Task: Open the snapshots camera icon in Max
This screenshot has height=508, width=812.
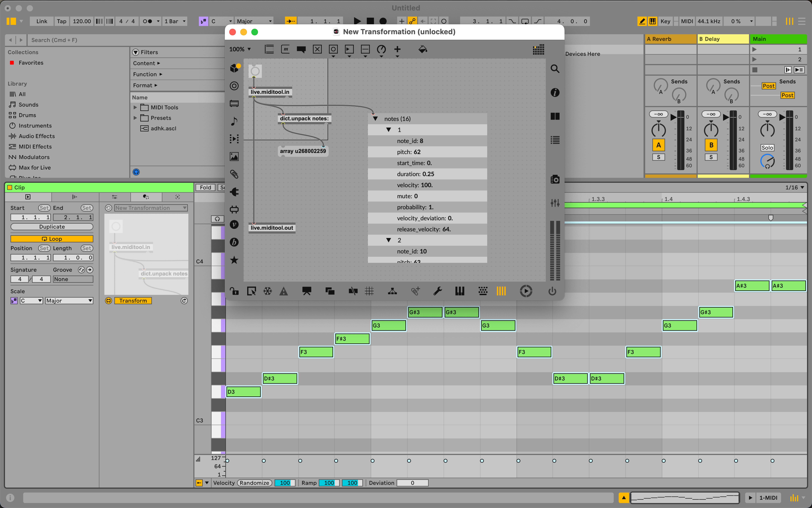Action: click(x=555, y=179)
